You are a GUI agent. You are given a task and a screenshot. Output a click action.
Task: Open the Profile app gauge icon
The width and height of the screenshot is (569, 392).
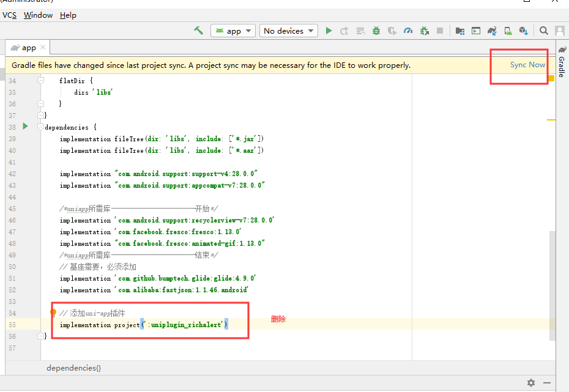408,31
